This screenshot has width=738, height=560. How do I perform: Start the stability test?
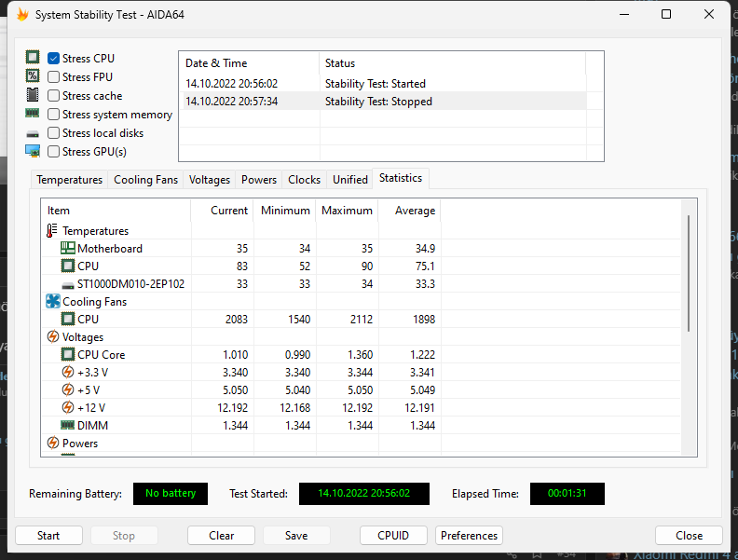[48, 536]
